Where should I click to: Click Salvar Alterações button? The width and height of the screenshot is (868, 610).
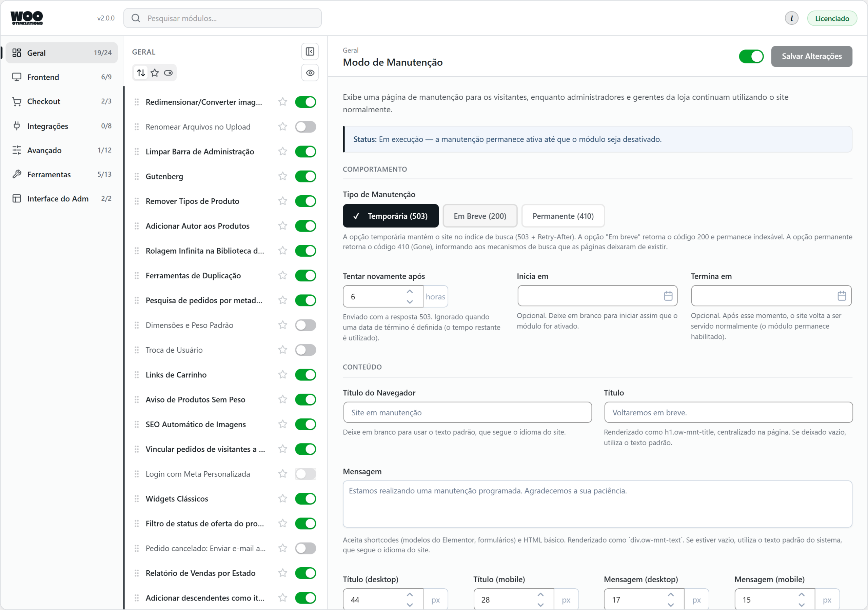(x=811, y=56)
